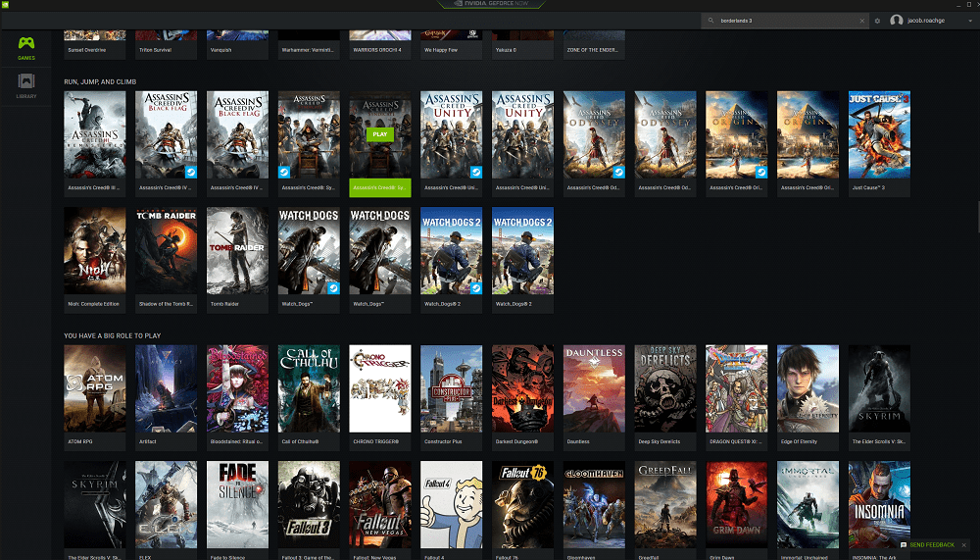The height and width of the screenshot is (560, 980).
Task: Open the Edge Of Eternity tile
Action: point(808,397)
